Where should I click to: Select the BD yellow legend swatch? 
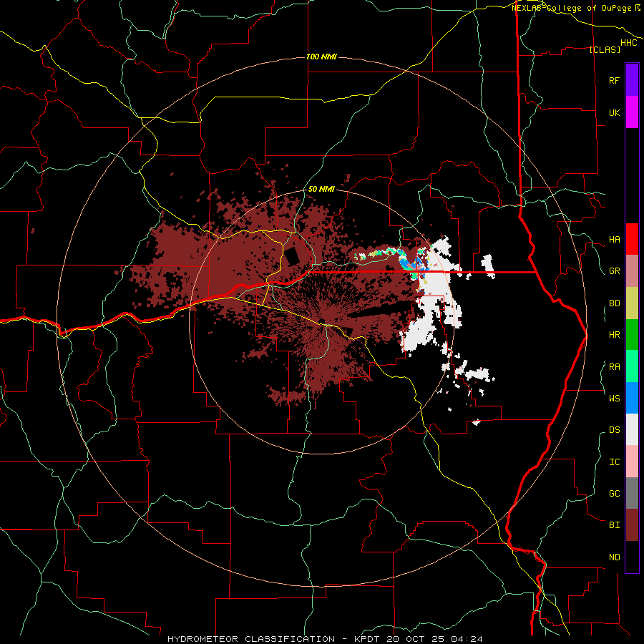point(632,303)
